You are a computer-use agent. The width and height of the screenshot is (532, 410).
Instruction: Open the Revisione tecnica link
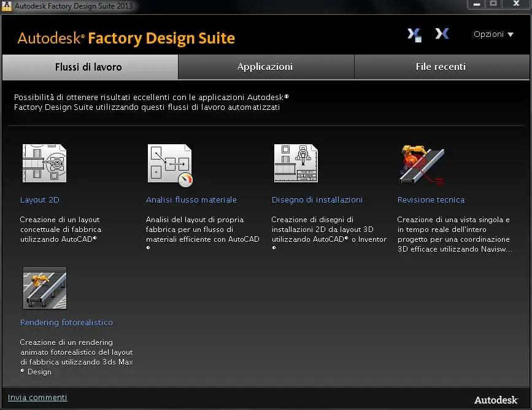pos(431,200)
